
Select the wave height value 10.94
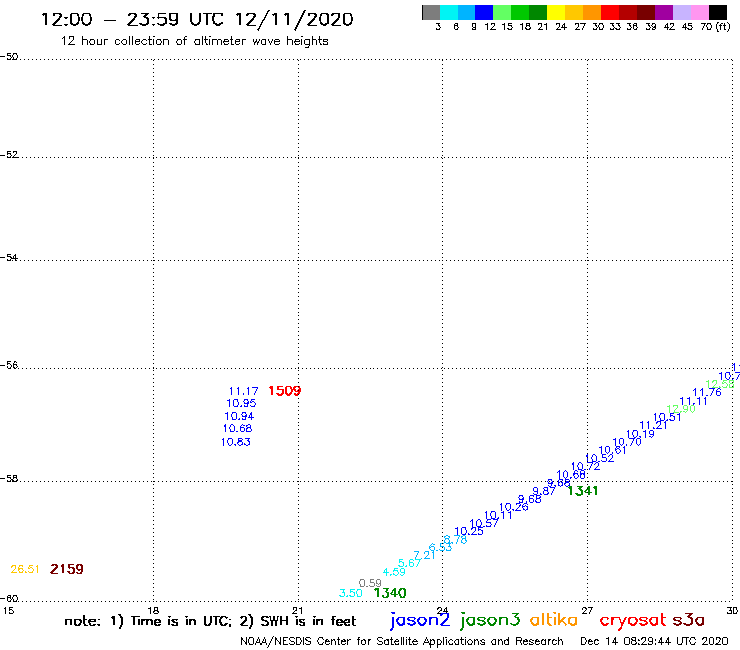tap(239, 416)
